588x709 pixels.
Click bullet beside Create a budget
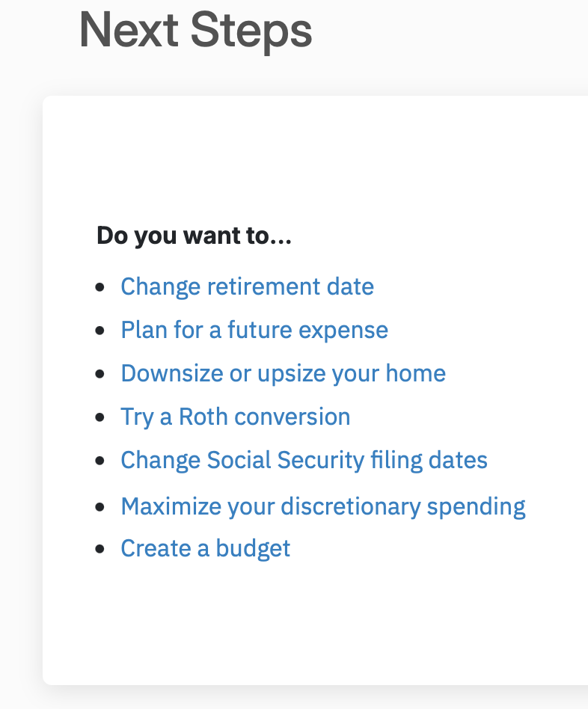coord(100,550)
